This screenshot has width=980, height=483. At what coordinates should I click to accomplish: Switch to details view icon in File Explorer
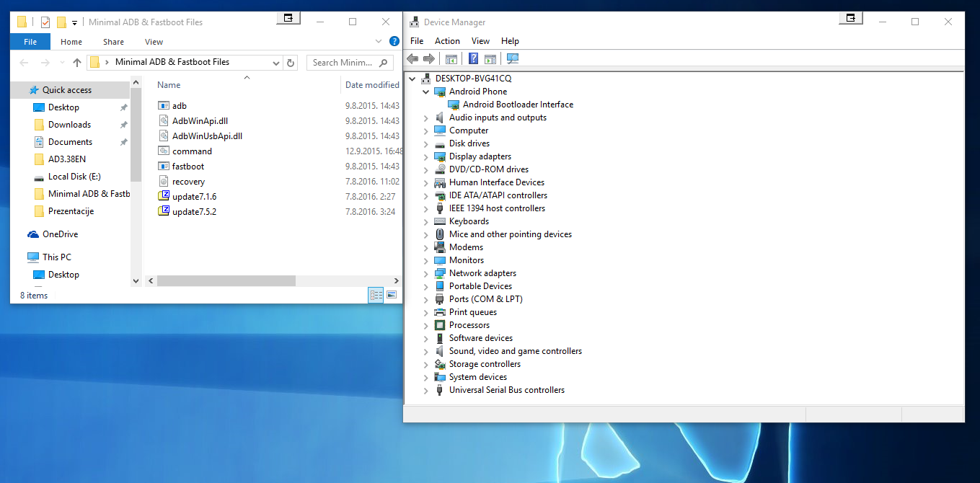(x=376, y=295)
